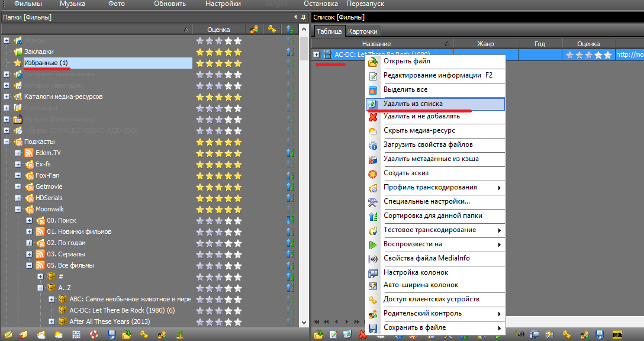Click the Перезапуск button in top bar

click(x=365, y=4)
